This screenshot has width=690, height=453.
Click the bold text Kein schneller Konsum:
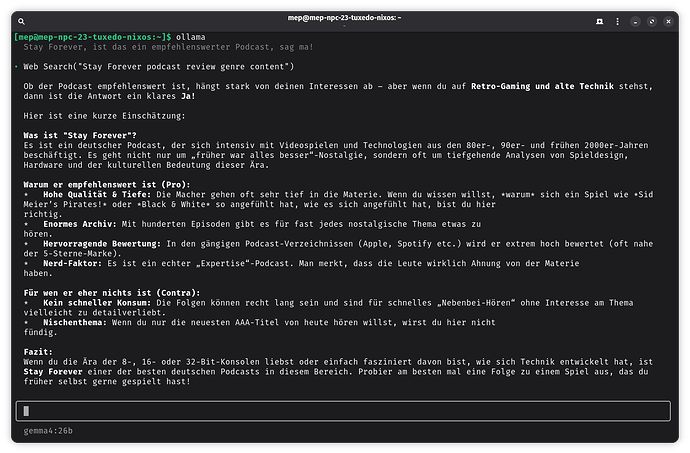coord(97,302)
